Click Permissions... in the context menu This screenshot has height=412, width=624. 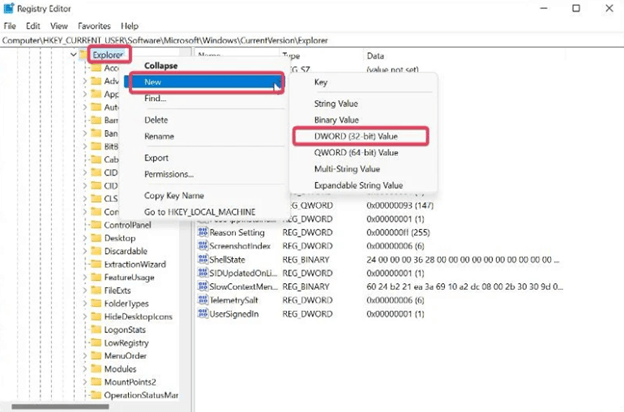click(169, 174)
